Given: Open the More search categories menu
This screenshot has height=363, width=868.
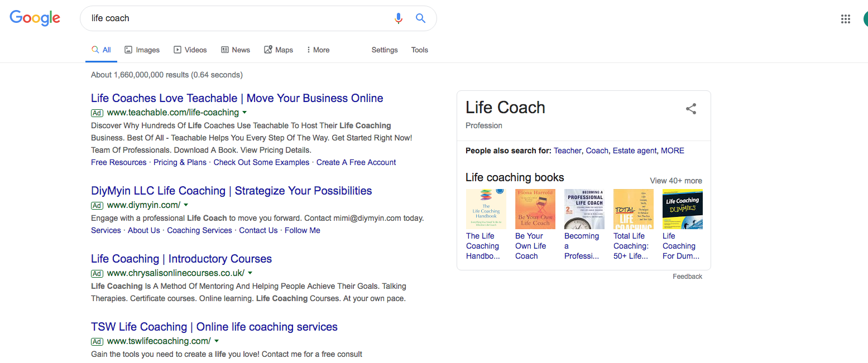Looking at the screenshot, I should (x=318, y=50).
